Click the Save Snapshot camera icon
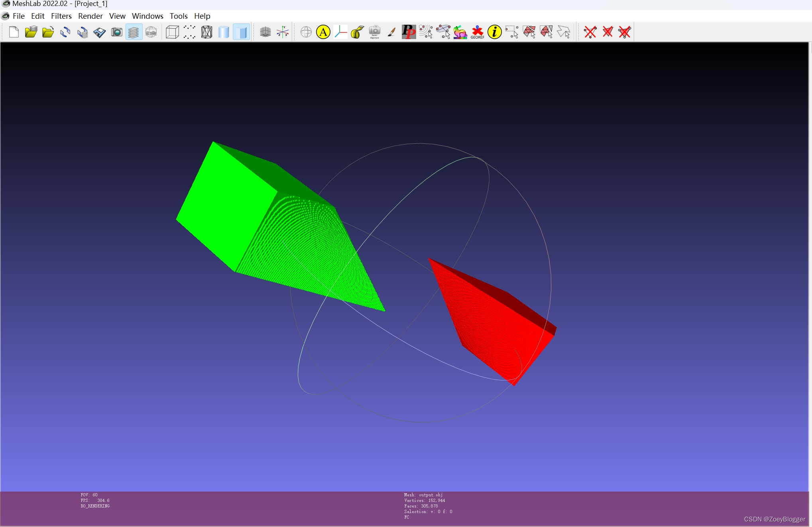This screenshot has width=812, height=527. point(116,32)
